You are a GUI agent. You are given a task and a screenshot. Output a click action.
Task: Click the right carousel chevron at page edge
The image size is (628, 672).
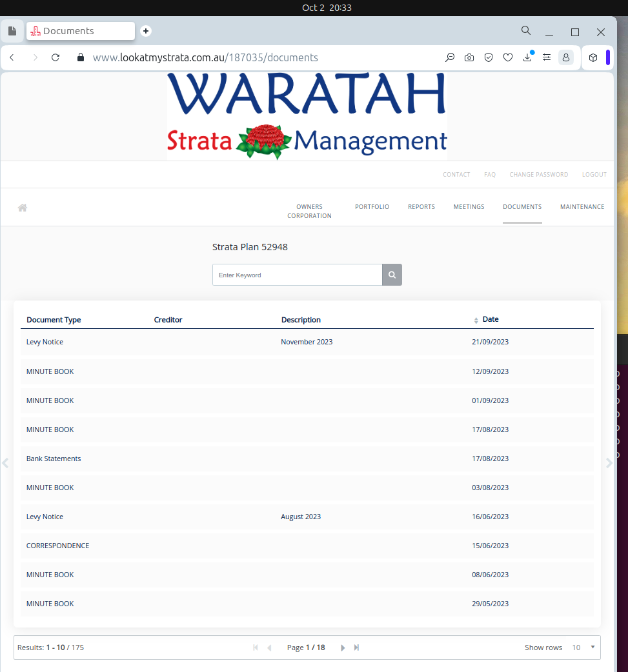[609, 463]
